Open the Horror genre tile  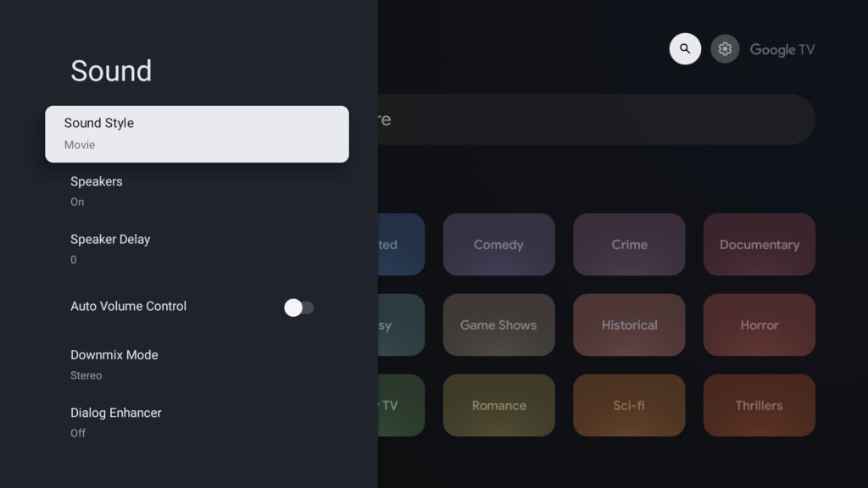[759, 325]
